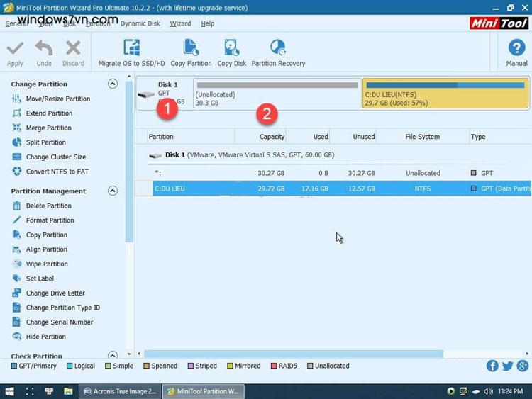
Task: Click partition list scroll right arrow
Action: tap(527, 354)
